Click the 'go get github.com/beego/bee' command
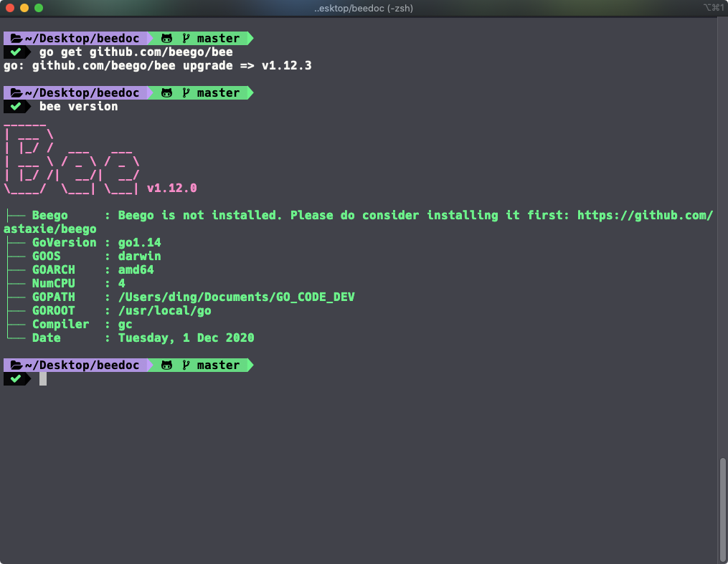The image size is (728, 564). (136, 52)
